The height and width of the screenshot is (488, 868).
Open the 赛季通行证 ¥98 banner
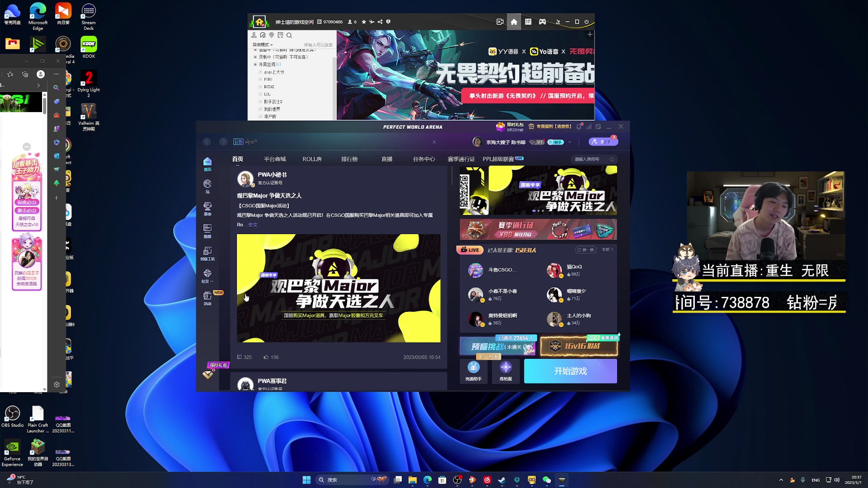[538, 230]
